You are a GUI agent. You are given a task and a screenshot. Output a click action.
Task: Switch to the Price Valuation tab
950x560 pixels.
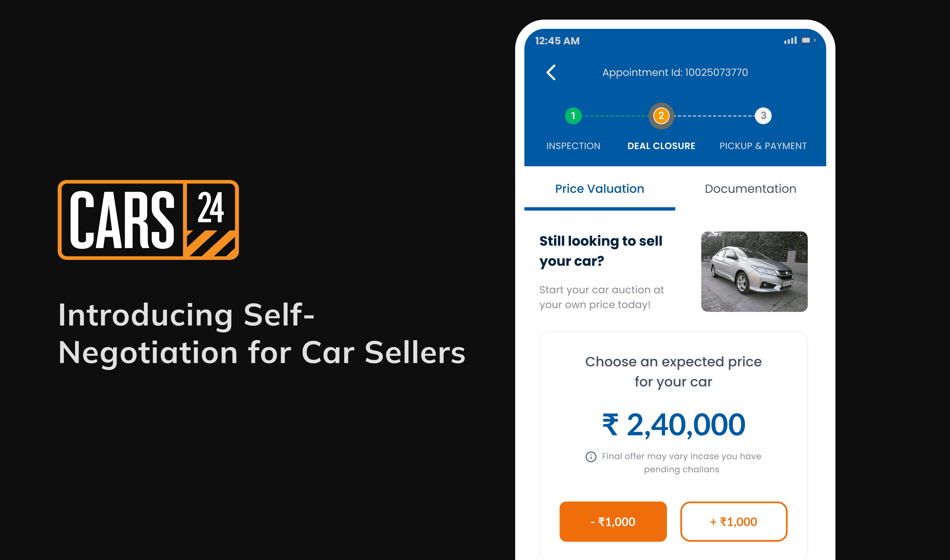tap(599, 189)
